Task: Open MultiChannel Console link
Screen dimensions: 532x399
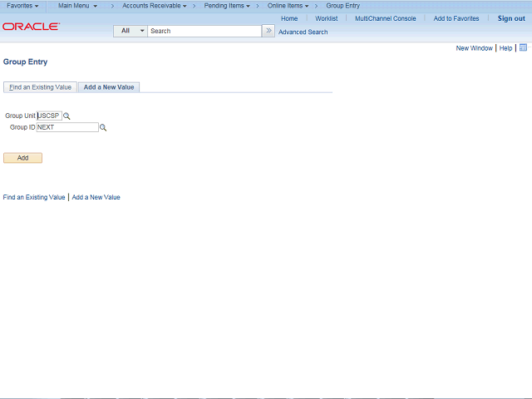Action: (386, 18)
